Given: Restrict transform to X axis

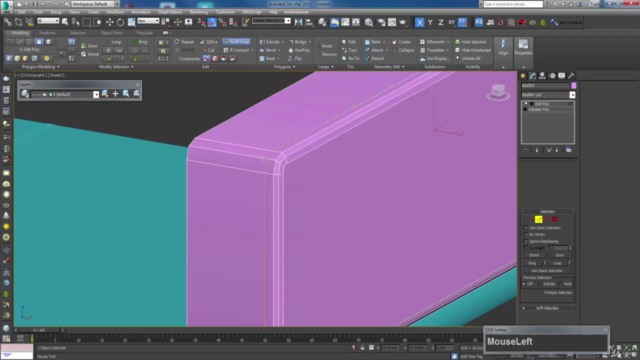Looking at the screenshot, I should [x=420, y=22].
